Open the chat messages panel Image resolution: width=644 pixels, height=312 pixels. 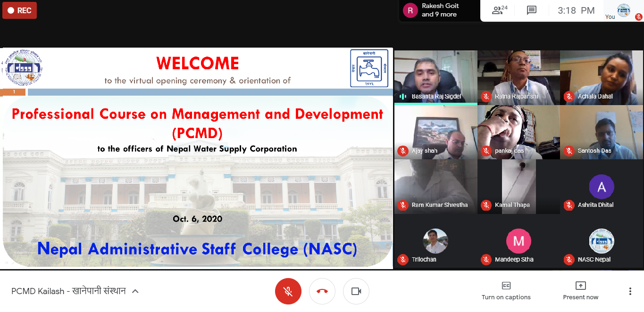(x=532, y=10)
